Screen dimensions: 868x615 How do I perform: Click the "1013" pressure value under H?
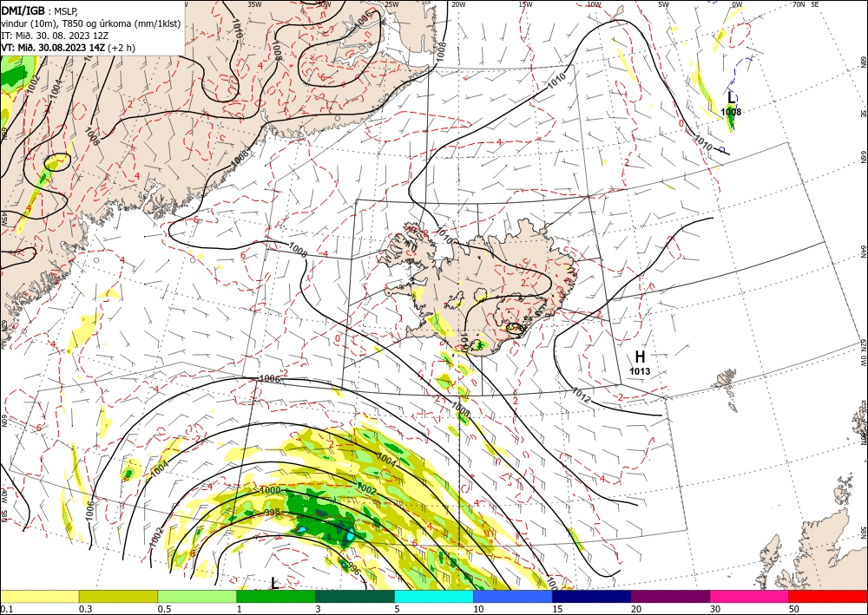[x=640, y=371]
